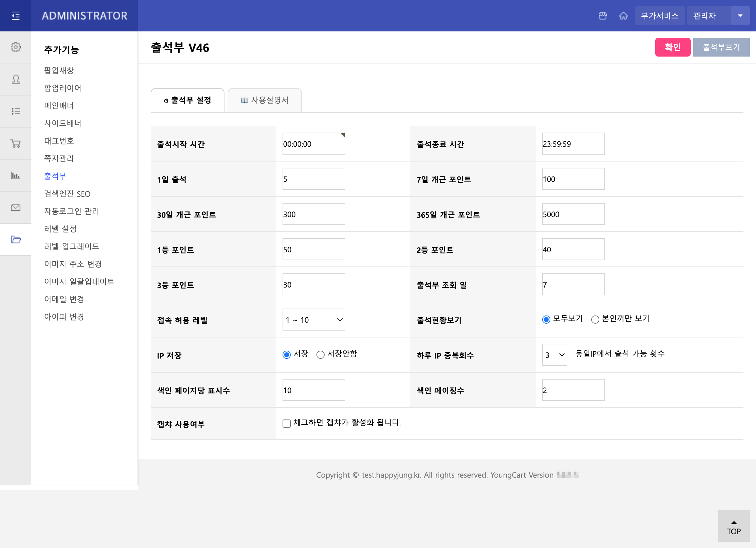
Task: Switch to the 사용설명서 tab
Action: click(264, 100)
